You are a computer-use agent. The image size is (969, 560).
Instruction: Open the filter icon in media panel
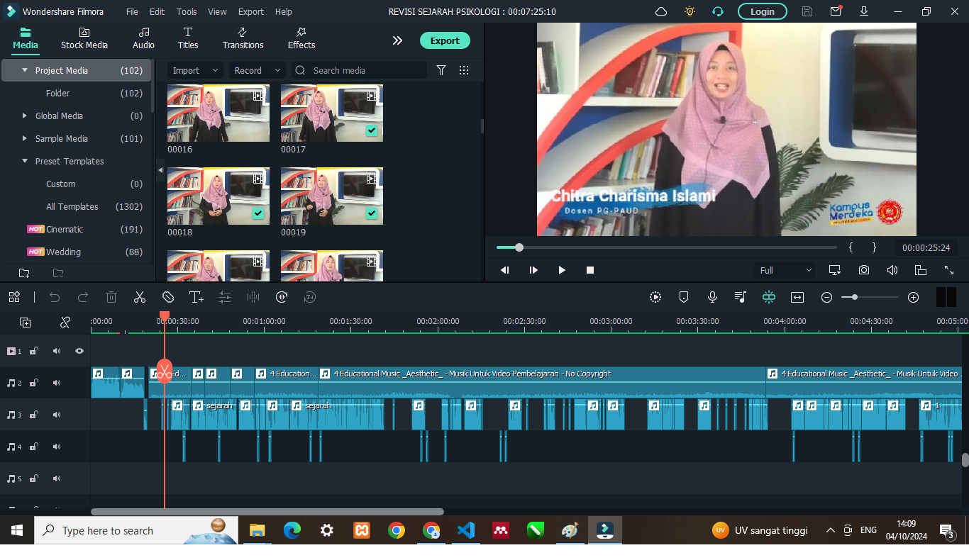click(441, 70)
